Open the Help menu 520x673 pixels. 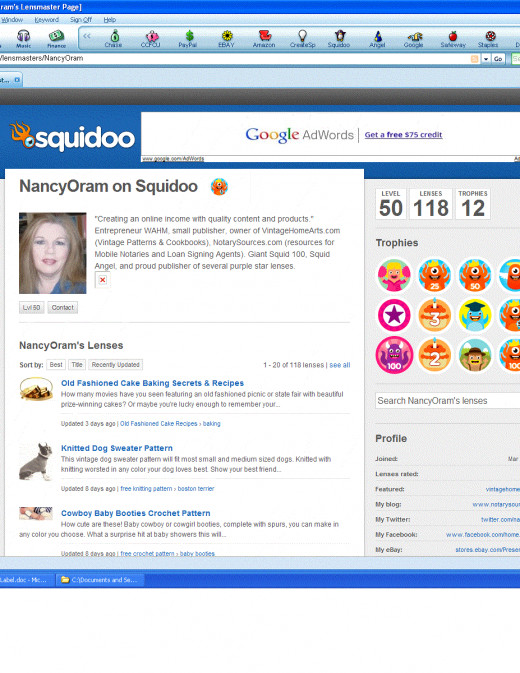click(x=110, y=20)
